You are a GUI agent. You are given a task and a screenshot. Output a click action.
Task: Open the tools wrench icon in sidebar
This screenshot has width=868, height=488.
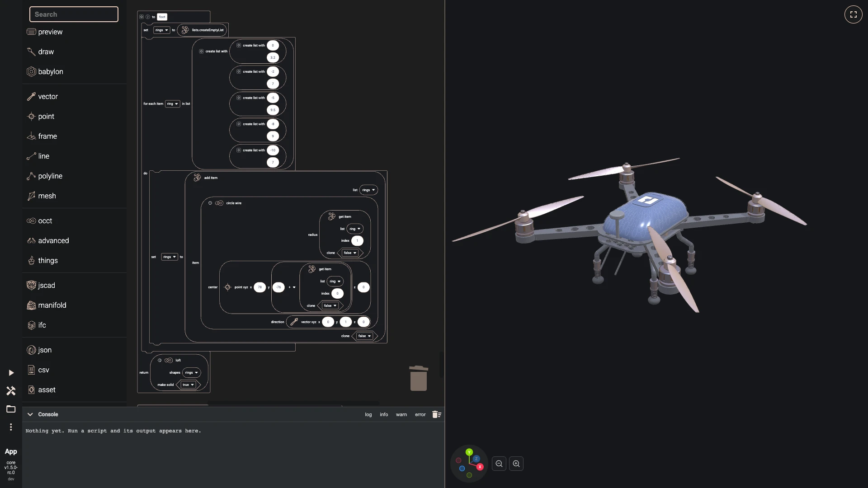pyautogui.click(x=11, y=391)
